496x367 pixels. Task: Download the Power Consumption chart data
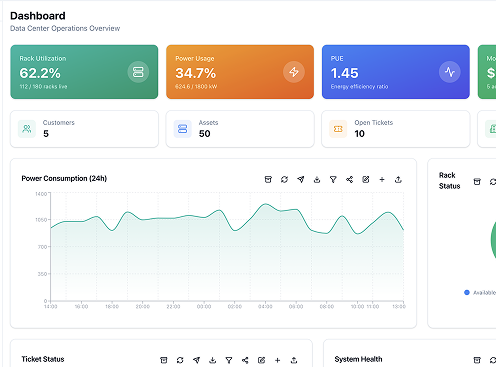[317, 179]
